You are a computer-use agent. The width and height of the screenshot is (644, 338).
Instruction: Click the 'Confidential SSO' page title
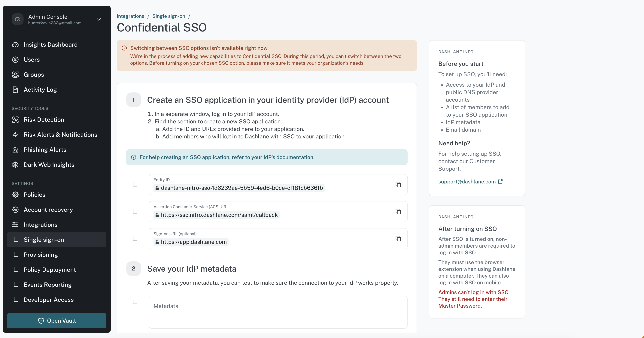point(162,28)
